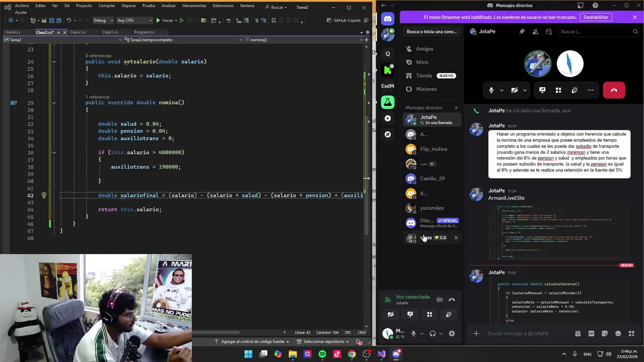
Task: Open Misiones in the Discord sidebar
Action: point(433,89)
